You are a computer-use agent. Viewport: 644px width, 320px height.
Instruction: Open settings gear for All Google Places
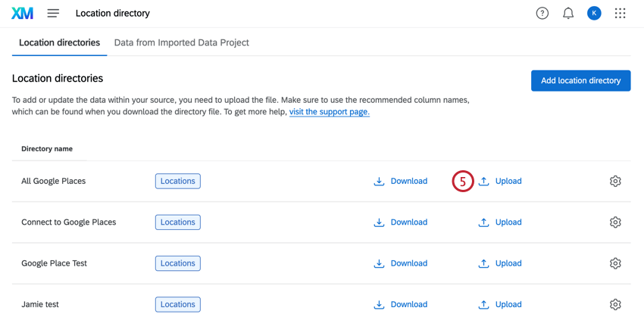click(x=615, y=181)
